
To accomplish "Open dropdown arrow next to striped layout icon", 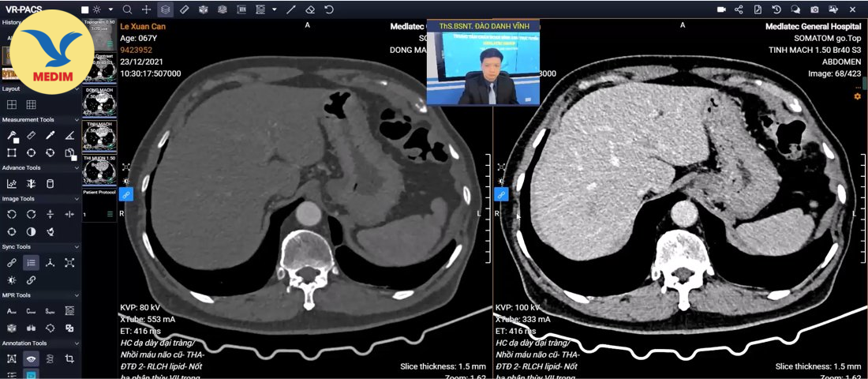I will (275, 9).
